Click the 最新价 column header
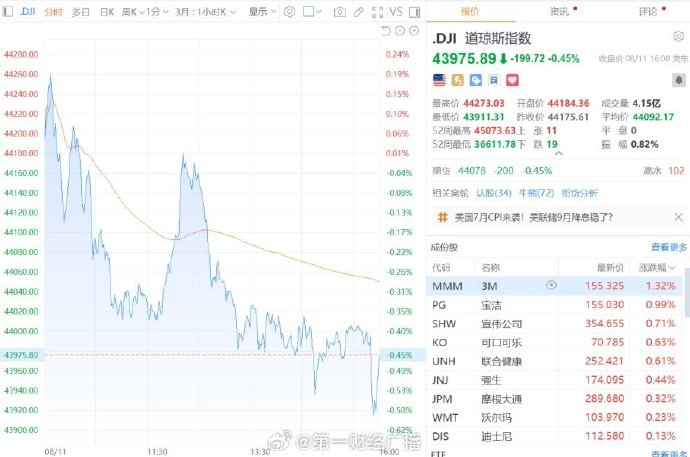Image resolution: width=690 pixels, height=457 pixels. point(610,267)
